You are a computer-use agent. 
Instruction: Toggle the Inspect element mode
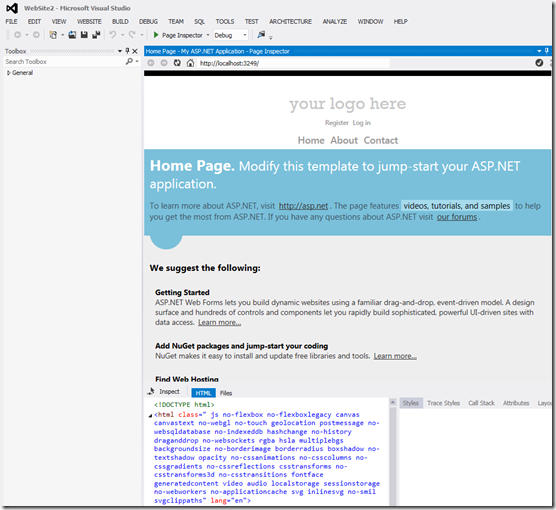click(x=164, y=392)
